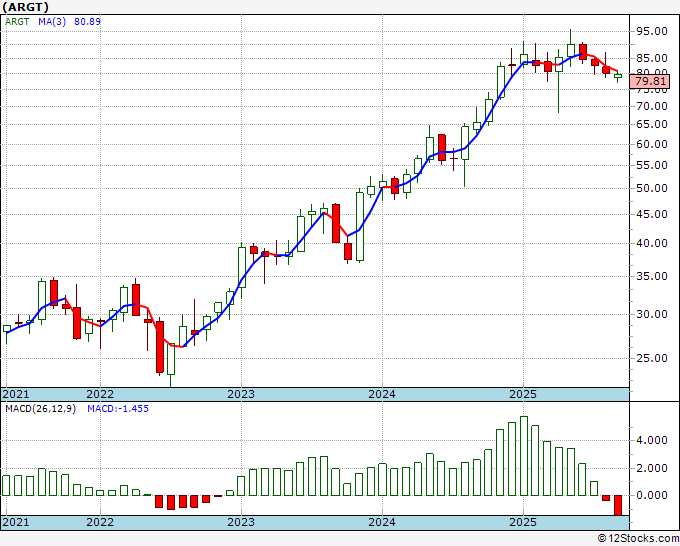Click the 30.00 price axis label

tap(651, 314)
